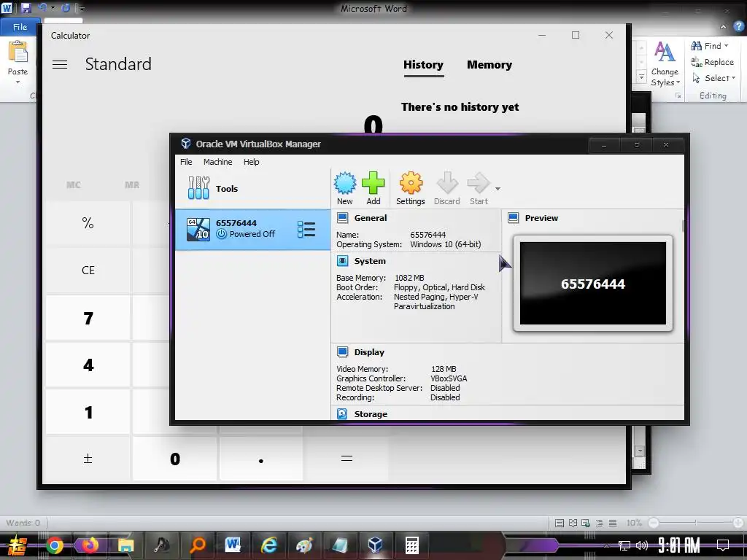This screenshot has width=747, height=560.
Task: Open VirtualBox machine Settings gear
Action: pos(411,183)
